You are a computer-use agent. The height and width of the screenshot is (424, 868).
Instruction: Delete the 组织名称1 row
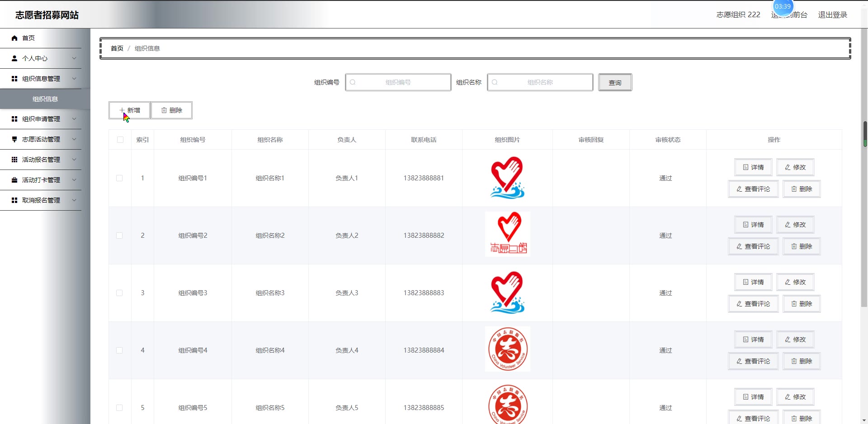coord(802,189)
